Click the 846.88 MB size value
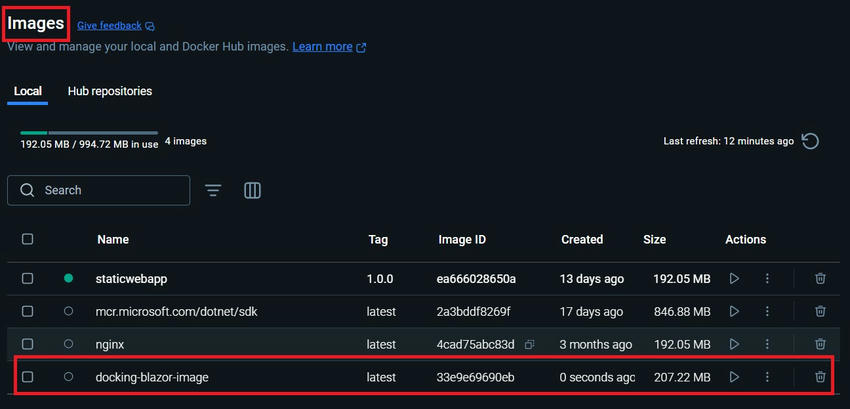 click(682, 311)
